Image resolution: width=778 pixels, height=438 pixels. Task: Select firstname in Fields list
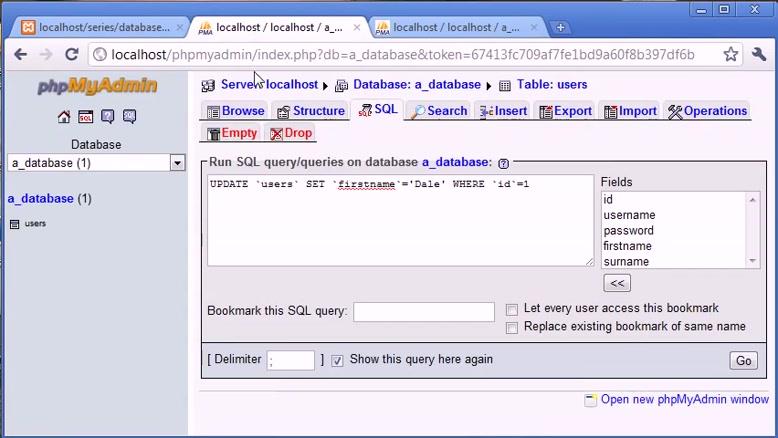[675, 246]
